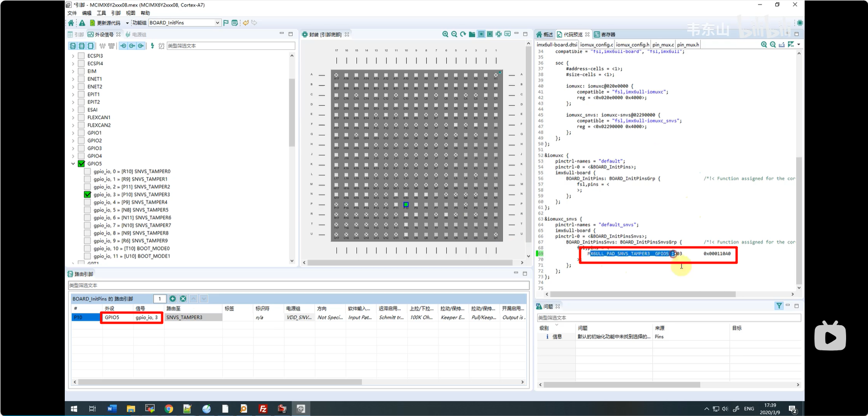Focus the problems panel filter field
The height and width of the screenshot is (416, 868).
coord(669,318)
